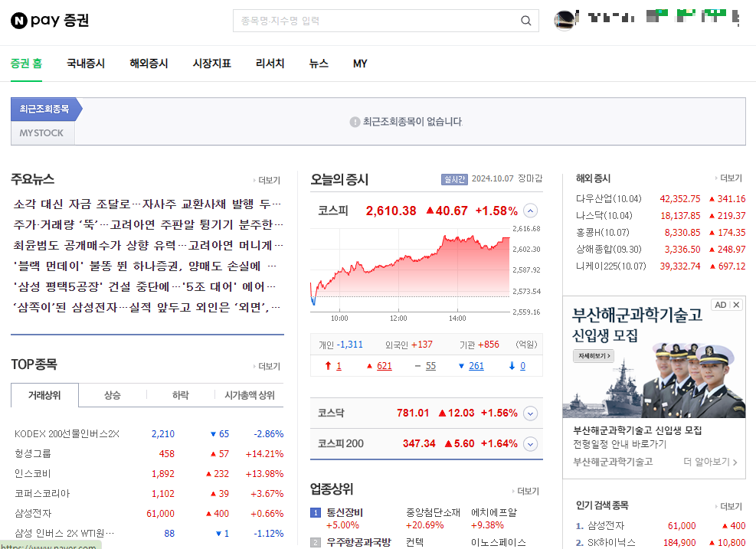Viewport: 756px width, 549px height.
Task: Expand the 코스닥 chart panel
Action: tap(530, 413)
